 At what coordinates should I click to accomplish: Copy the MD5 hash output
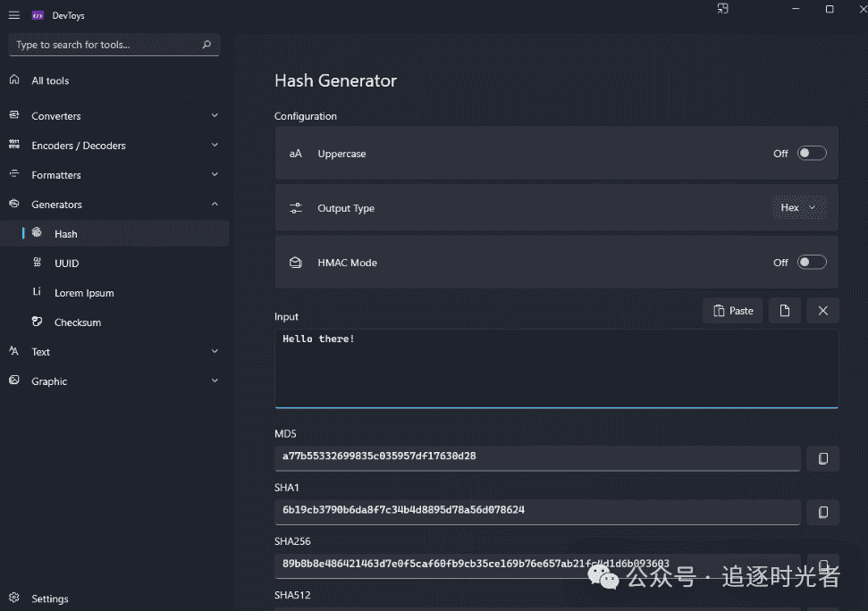[822, 458]
